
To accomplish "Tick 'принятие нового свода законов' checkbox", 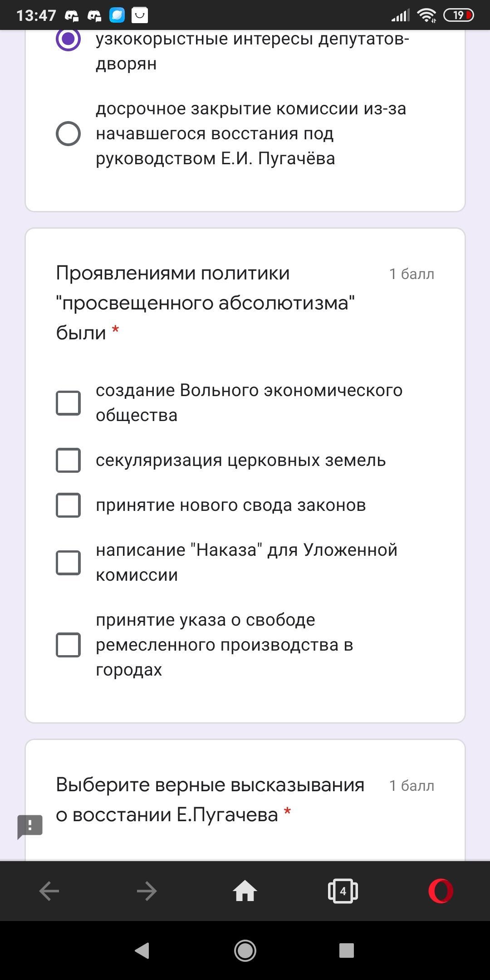I will (69, 505).
